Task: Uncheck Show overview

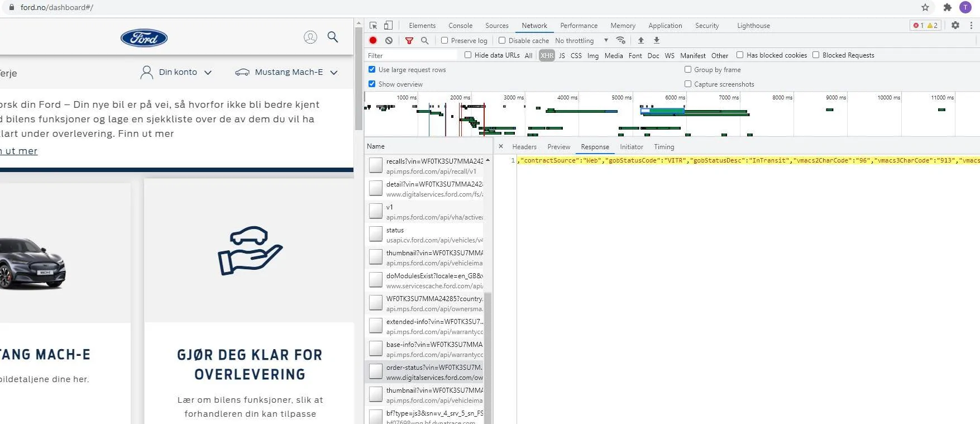Action: coord(372,84)
